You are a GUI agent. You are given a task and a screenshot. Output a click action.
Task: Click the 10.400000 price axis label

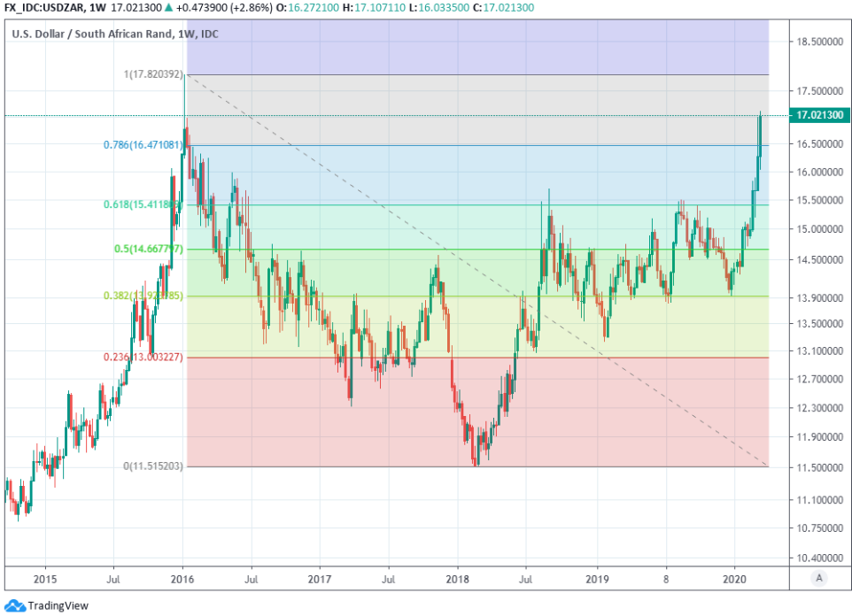pyautogui.click(x=819, y=558)
